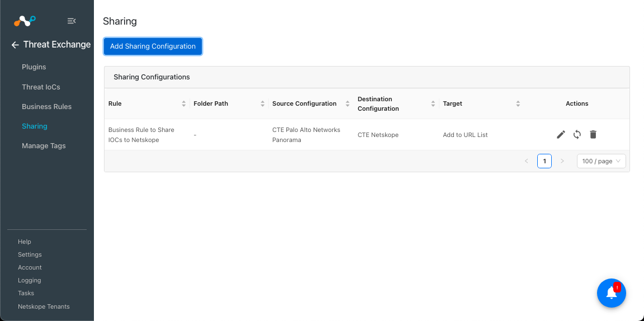Click the 'CTE Netskope' destination cell
Image resolution: width=644 pixels, height=321 pixels.
pos(378,135)
